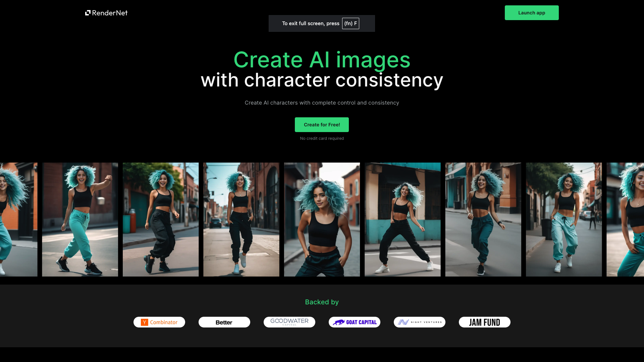Viewport: 644px width, 362px height.
Task: Click the fullscreen exit keyboard shortcut hint
Action: [x=322, y=23]
